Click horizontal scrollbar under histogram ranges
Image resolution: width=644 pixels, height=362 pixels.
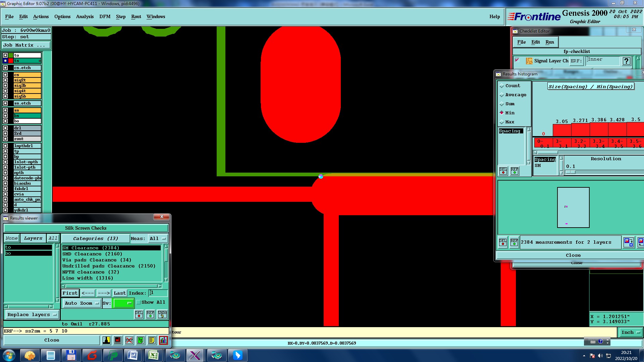coord(589,152)
